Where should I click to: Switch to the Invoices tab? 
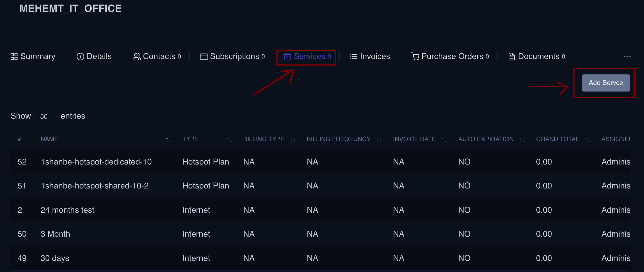click(x=375, y=56)
